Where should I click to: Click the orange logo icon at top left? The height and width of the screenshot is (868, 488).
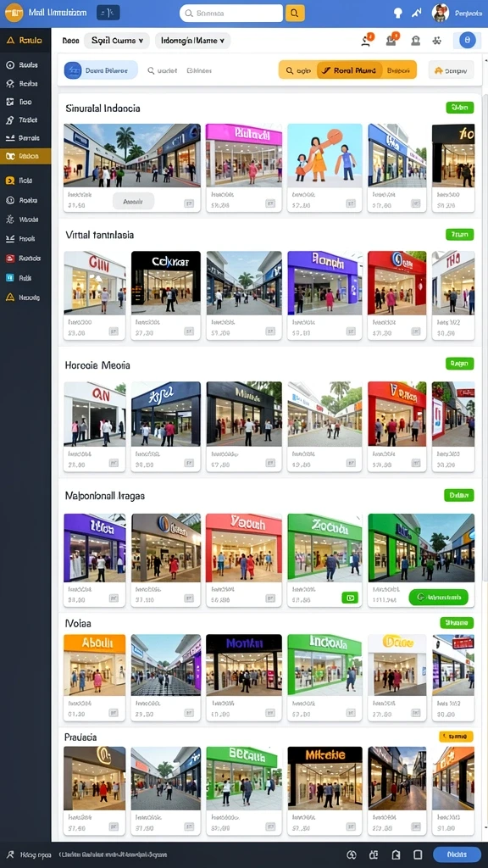(x=14, y=12)
